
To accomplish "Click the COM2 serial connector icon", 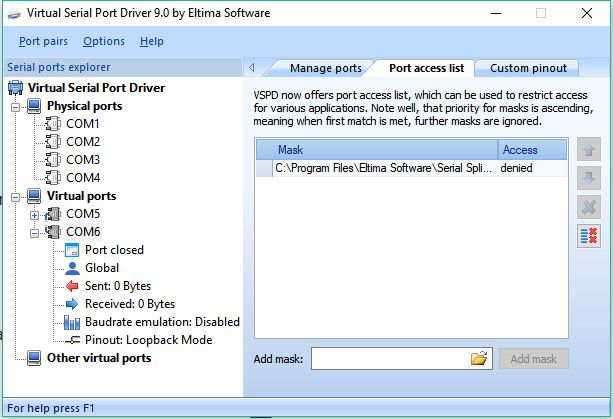I will pyautogui.click(x=53, y=141).
